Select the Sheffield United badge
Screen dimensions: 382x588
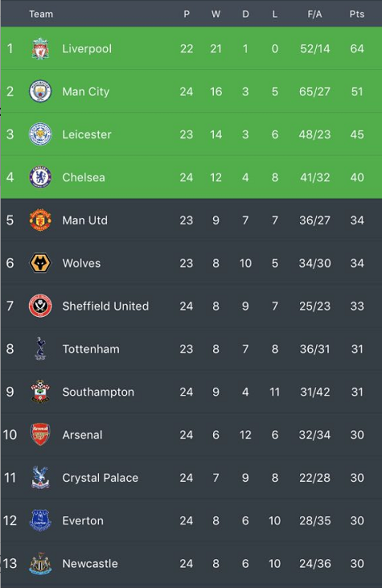(x=40, y=306)
